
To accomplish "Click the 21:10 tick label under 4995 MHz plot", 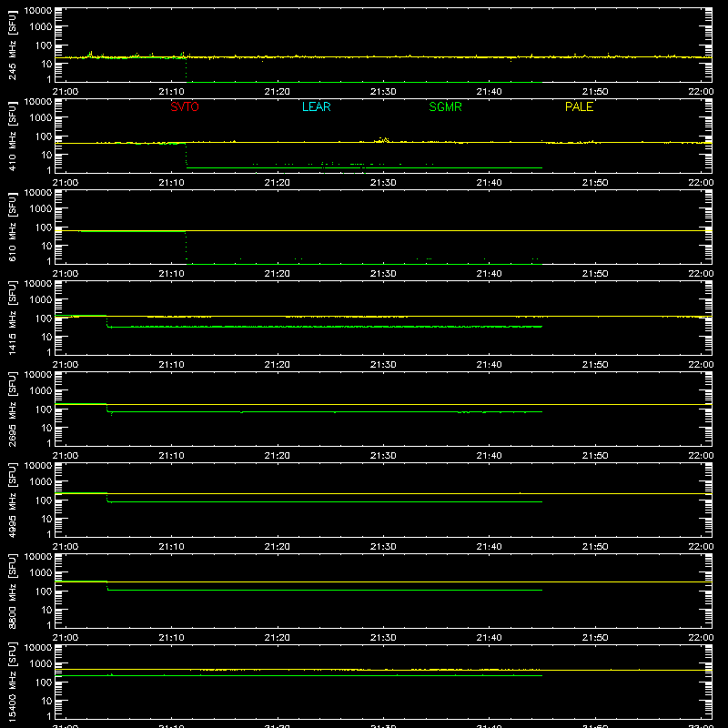I will [171, 547].
